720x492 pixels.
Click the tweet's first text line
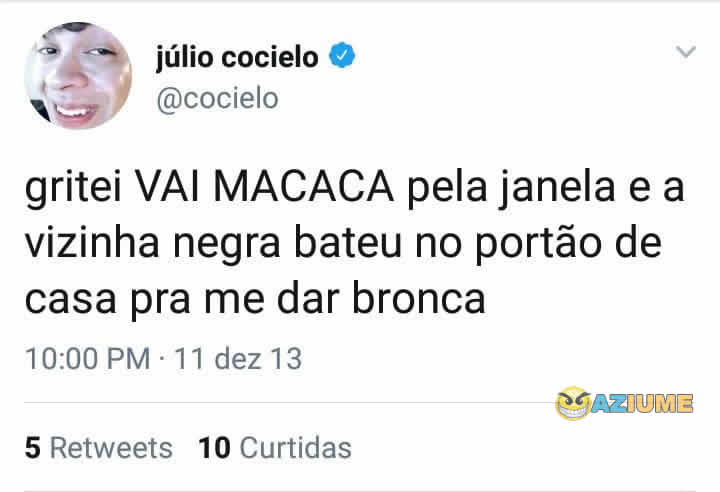354,188
